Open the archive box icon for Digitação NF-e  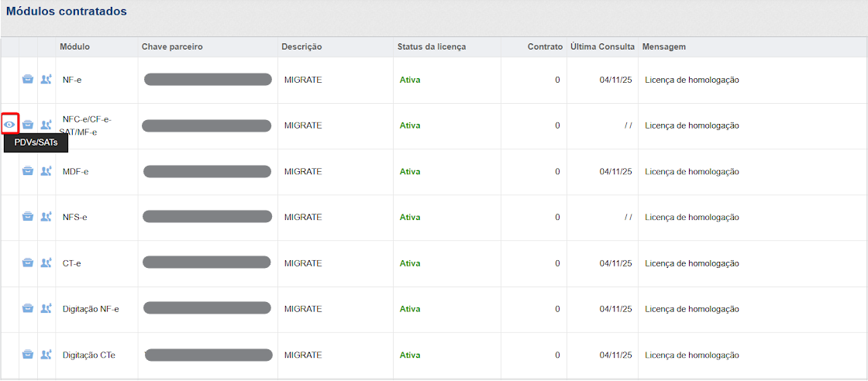coord(28,308)
